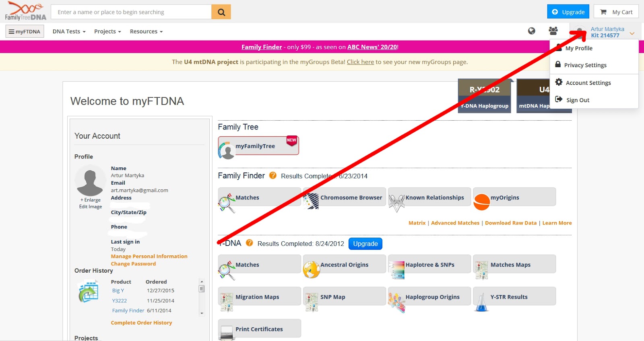
Task: Open Matches Maps tool
Action: tap(514, 265)
